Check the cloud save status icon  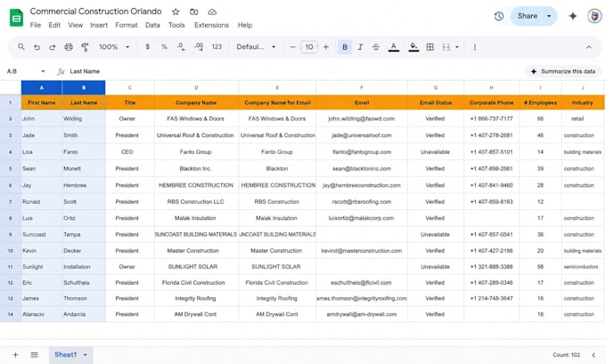(x=212, y=12)
